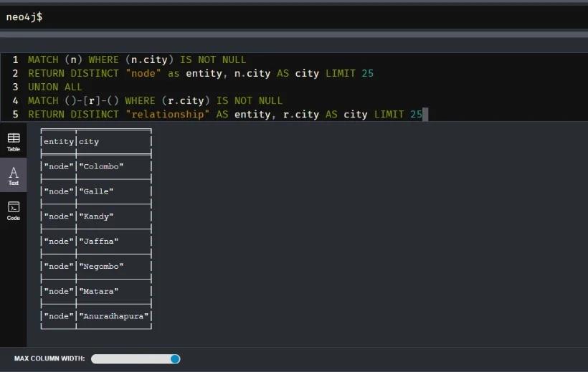Open the Code result view
The image size is (588, 372).
tap(14, 211)
